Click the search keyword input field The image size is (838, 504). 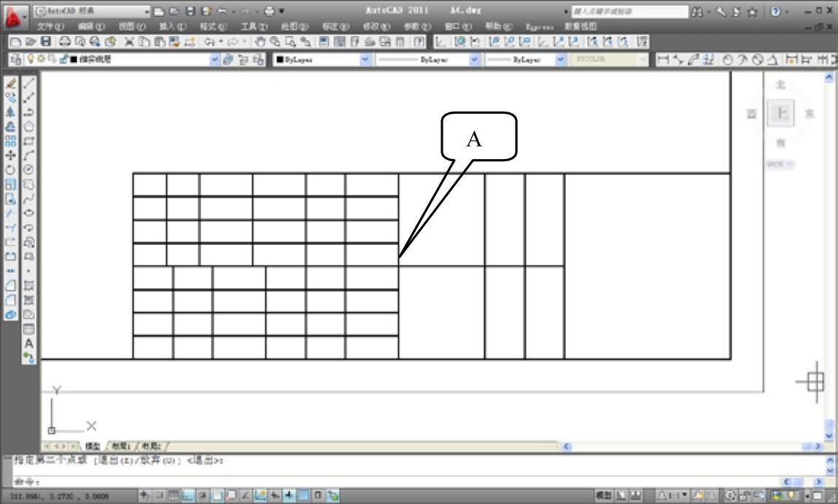click(x=629, y=12)
